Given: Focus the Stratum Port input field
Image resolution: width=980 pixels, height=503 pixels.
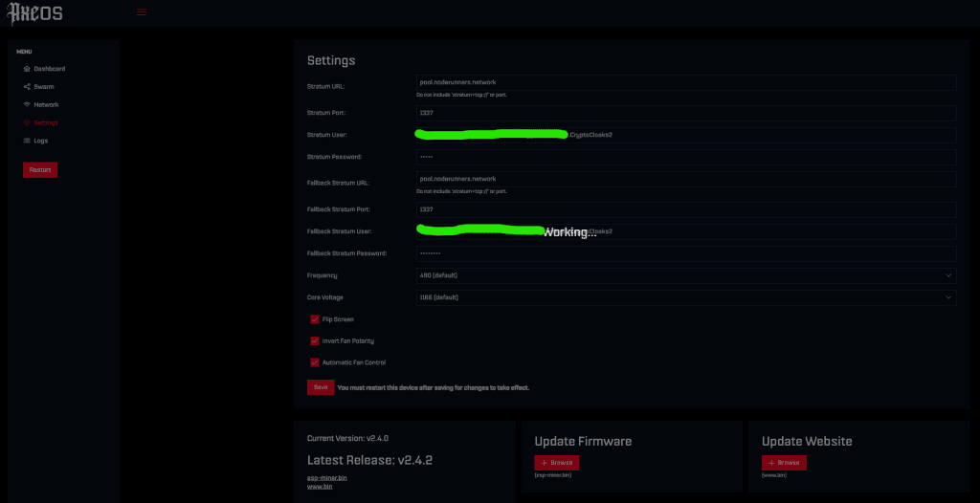Looking at the screenshot, I should (686, 113).
